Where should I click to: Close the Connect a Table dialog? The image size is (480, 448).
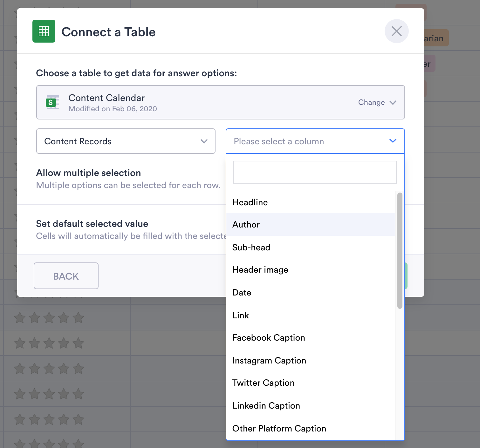click(x=396, y=31)
